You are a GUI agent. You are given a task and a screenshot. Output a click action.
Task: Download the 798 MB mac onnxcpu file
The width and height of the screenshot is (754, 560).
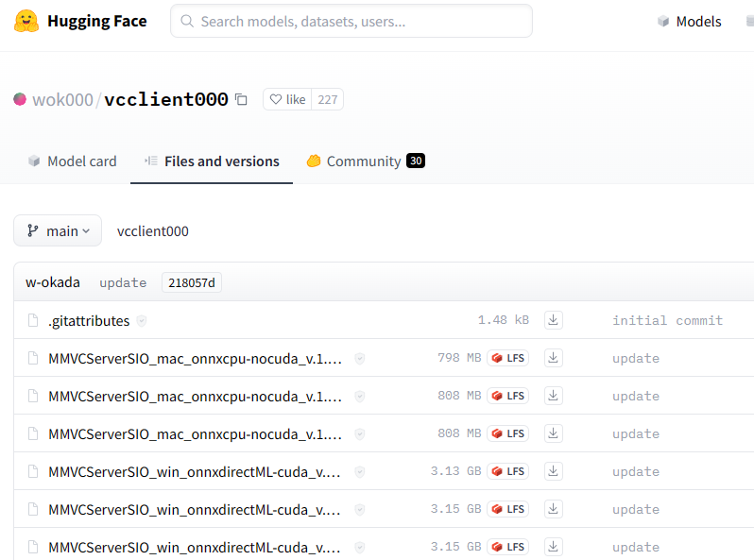pyautogui.click(x=554, y=358)
